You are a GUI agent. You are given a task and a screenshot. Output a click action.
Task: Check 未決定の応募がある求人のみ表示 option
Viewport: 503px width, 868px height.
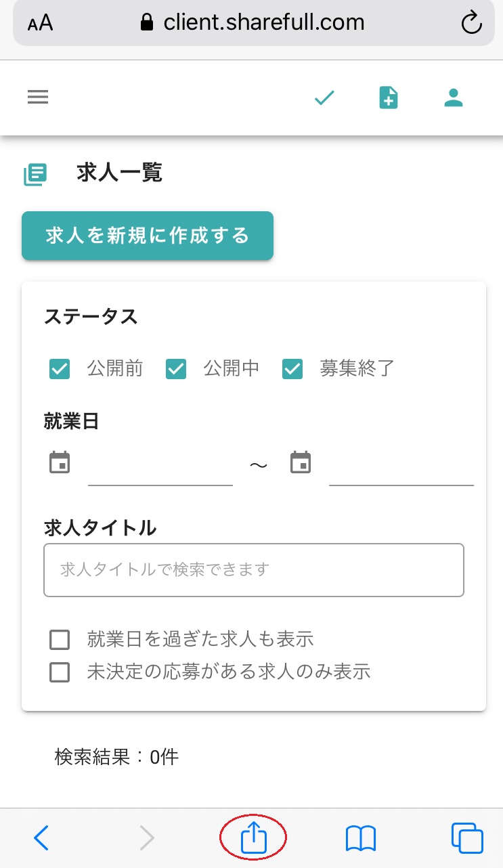60,672
